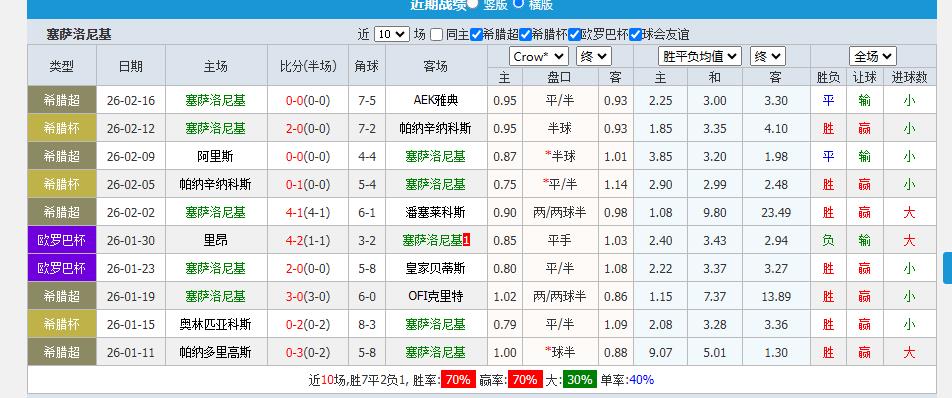Click 希腊杯 type label for 26-02-12 row
Screen dimensions: 952x398
pos(62,128)
